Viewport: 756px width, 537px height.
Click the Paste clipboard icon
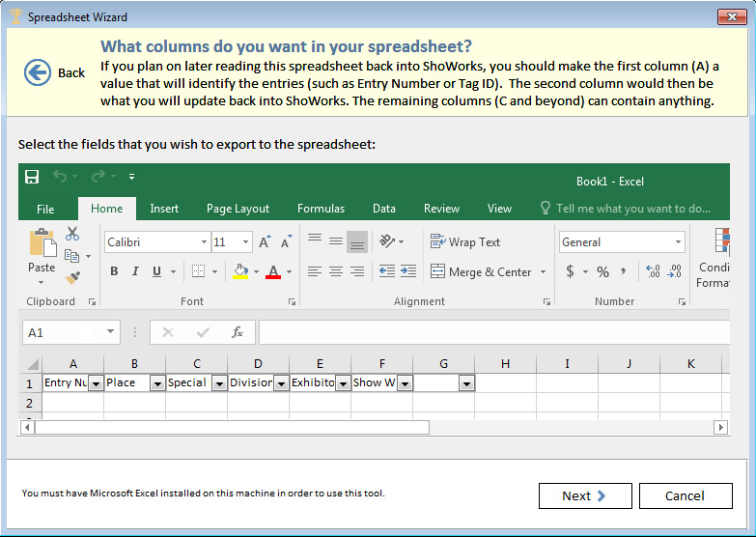pyautogui.click(x=42, y=242)
